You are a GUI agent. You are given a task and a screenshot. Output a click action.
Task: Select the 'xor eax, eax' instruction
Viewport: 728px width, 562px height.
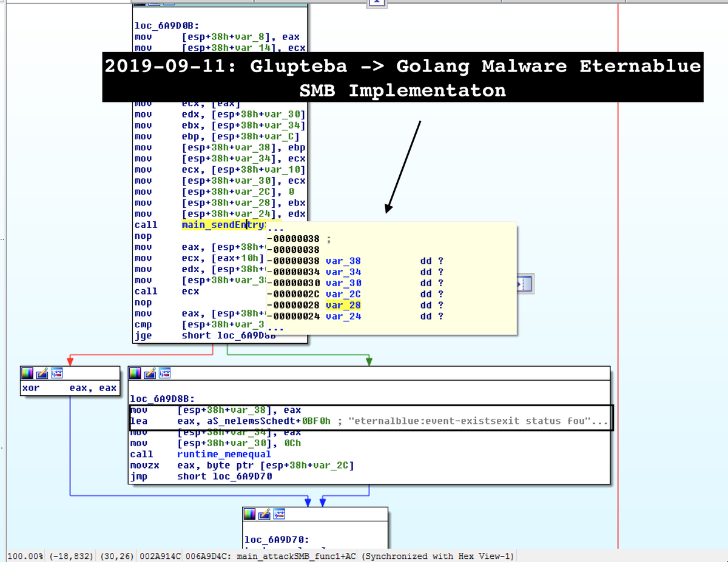coord(69,388)
